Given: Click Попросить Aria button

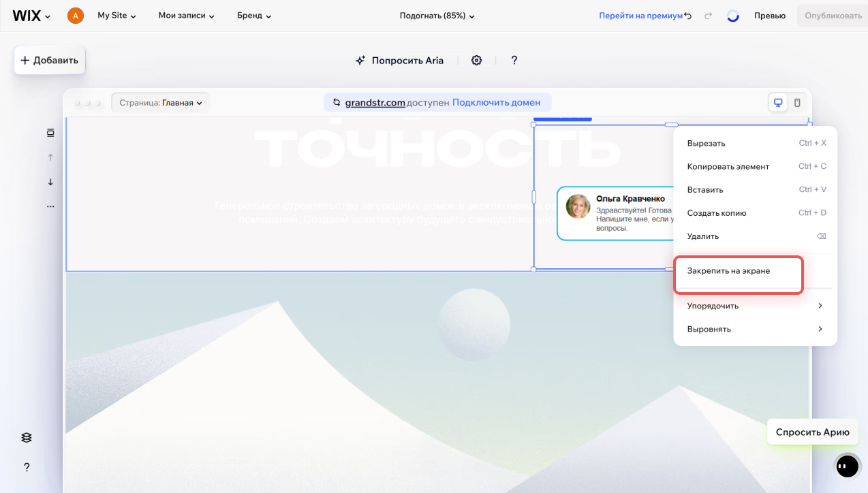Looking at the screenshot, I should pos(399,61).
